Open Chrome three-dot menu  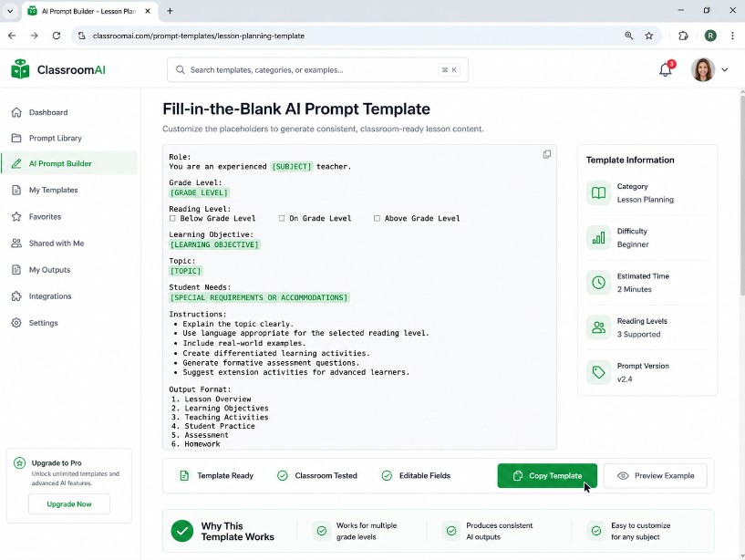pyautogui.click(x=732, y=36)
